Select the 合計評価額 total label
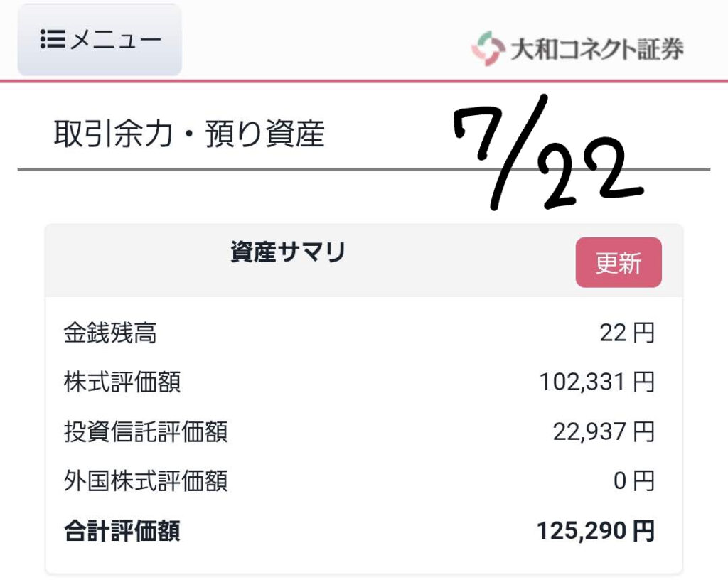Screen dimensions: 728x580 pos(122,531)
